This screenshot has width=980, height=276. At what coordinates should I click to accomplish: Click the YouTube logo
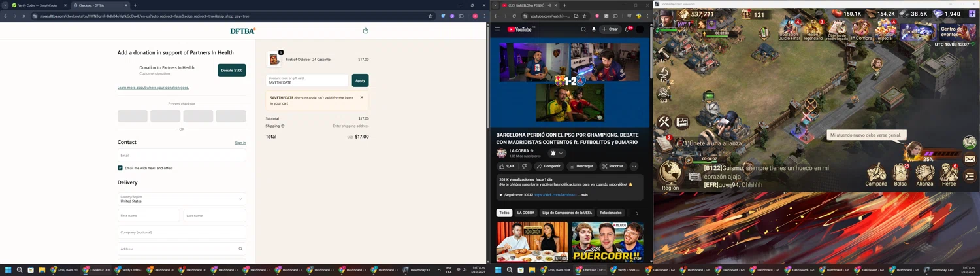pos(520,29)
